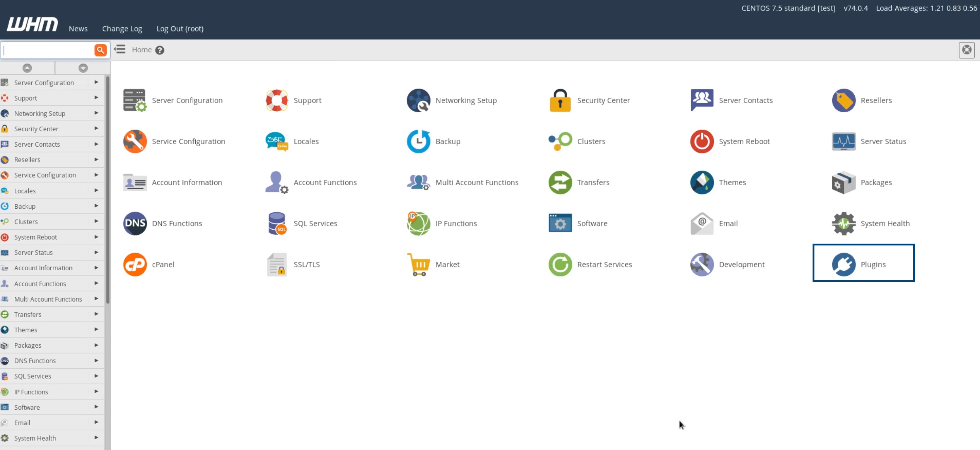Click Log Out (root) in header
Screen dimensions: 980x450
(x=180, y=29)
